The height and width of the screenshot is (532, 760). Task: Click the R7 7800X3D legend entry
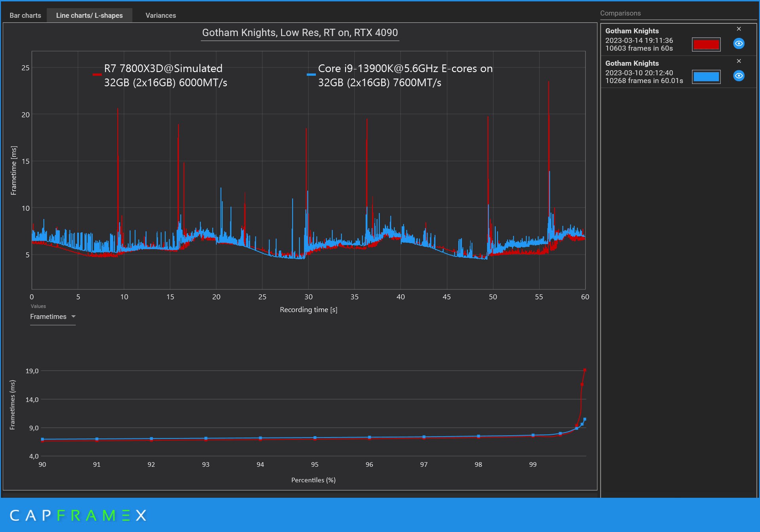click(160, 75)
